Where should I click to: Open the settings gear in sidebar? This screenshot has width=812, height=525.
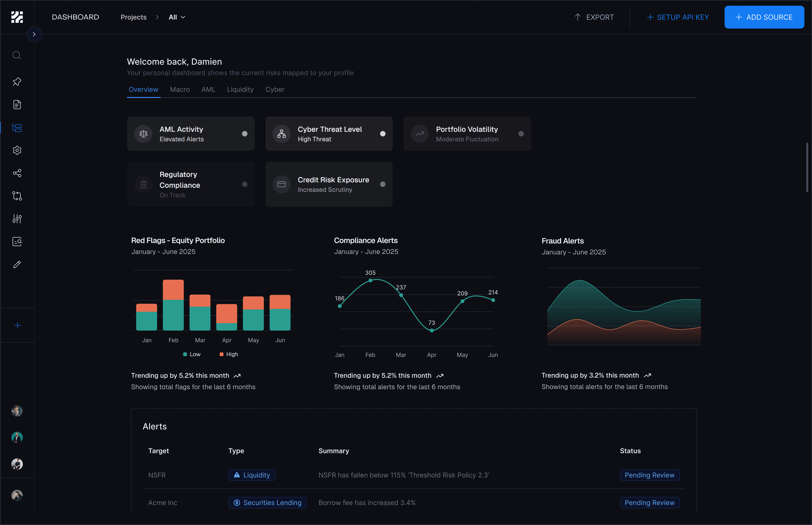pos(17,150)
